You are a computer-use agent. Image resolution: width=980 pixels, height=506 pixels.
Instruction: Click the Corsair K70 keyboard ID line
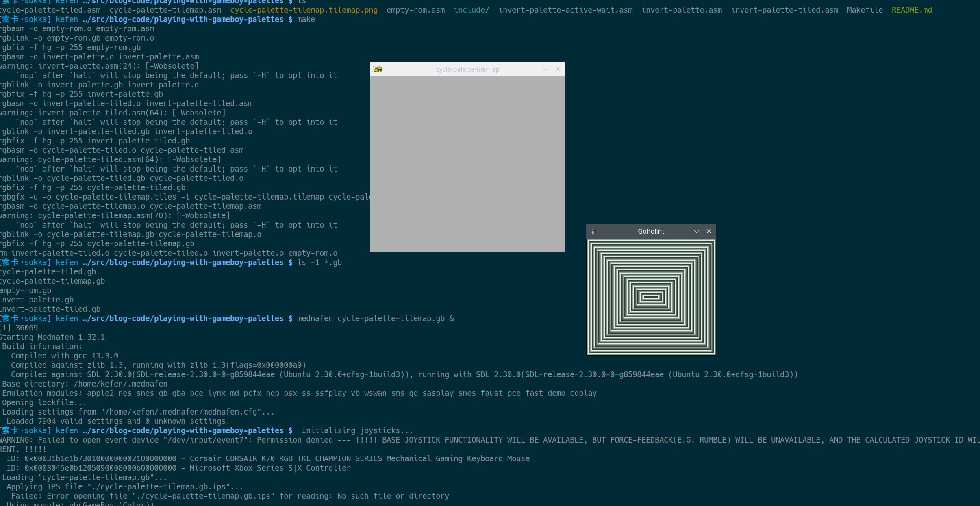click(x=268, y=458)
